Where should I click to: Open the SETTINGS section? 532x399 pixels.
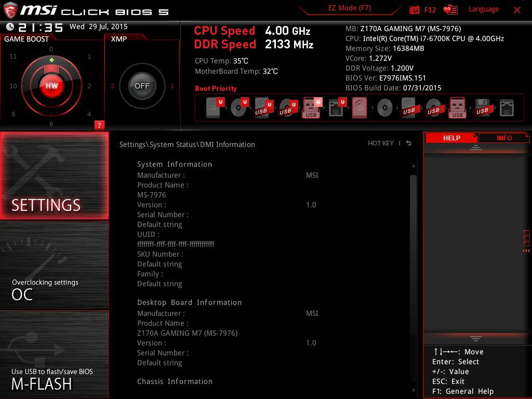54,176
